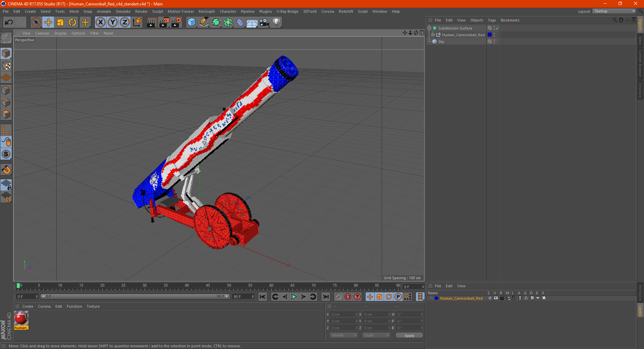Open the MoGraph array generator icon
This screenshot has width=644, height=349.
(x=228, y=22)
